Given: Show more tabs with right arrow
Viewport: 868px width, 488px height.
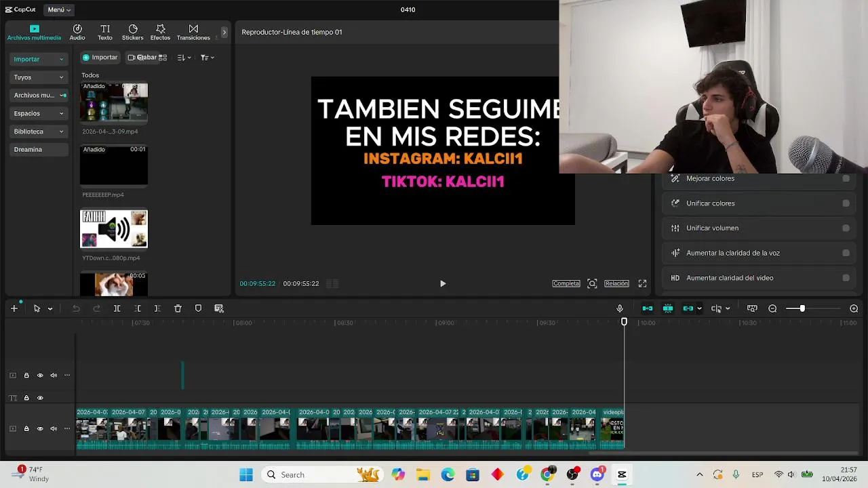Looking at the screenshot, I should click(x=224, y=33).
